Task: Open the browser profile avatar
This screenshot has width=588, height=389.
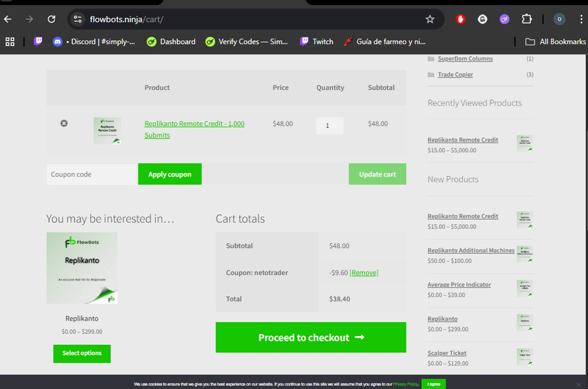Action: click(559, 19)
